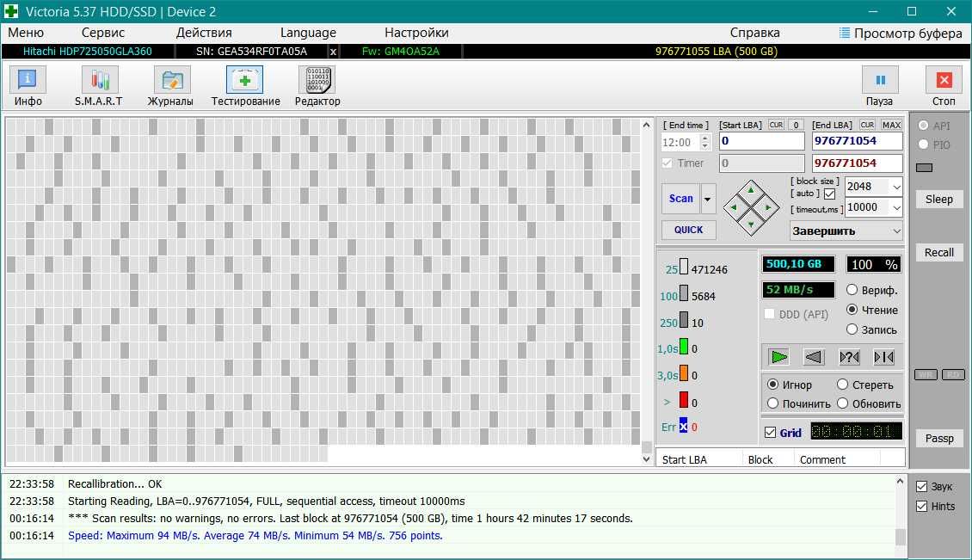Click the red slow block color swatch
Viewport: 972px width, 560px height.
[x=684, y=399]
